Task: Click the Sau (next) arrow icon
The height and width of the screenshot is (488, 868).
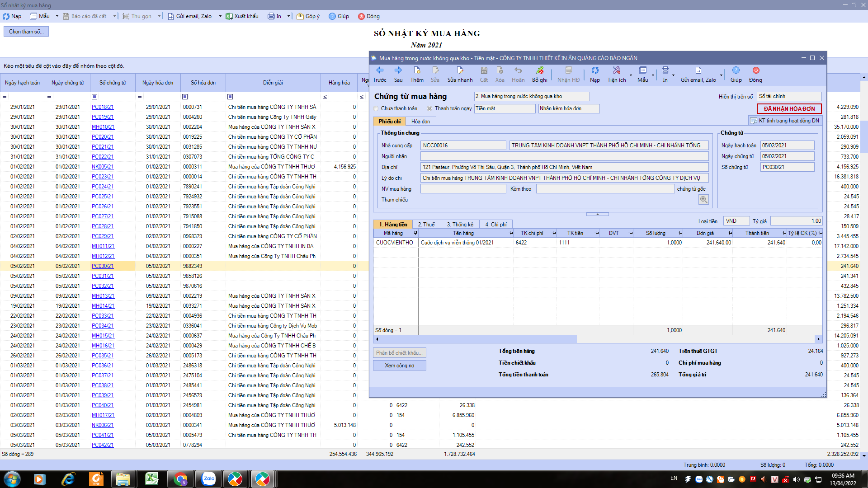Action: click(x=398, y=70)
